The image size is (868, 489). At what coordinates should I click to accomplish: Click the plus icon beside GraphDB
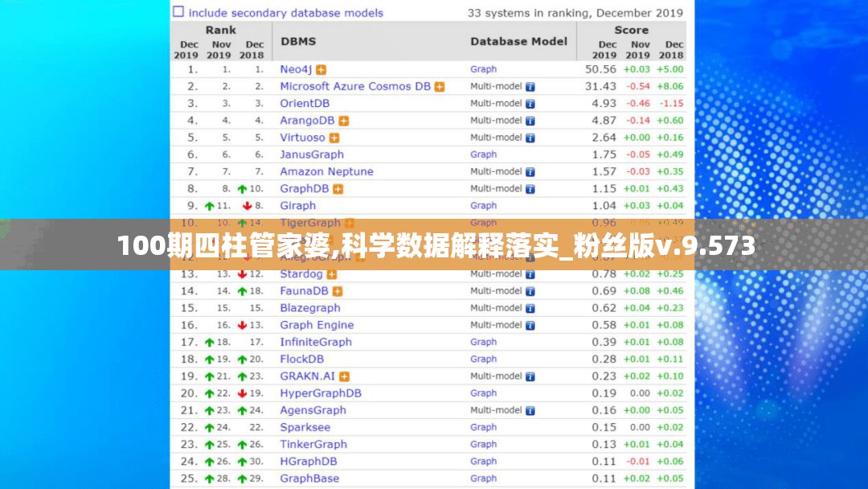[338, 189]
